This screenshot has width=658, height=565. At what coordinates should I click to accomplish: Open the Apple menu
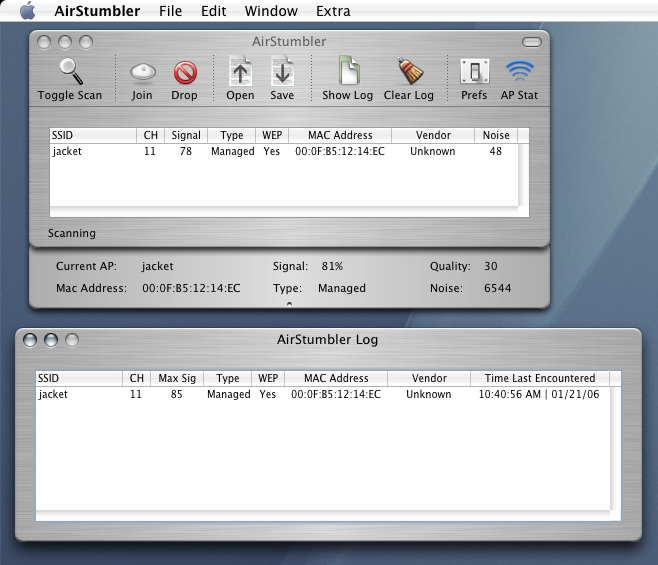[27, 11]
